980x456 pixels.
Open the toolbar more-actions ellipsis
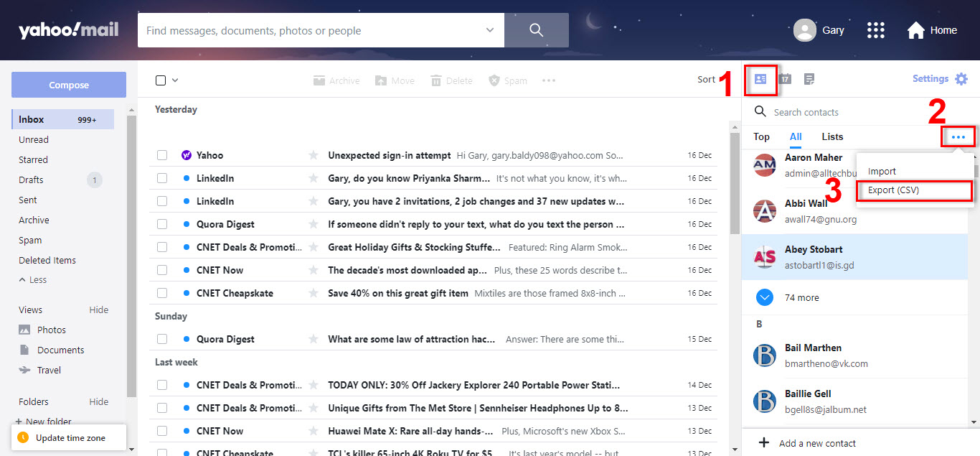(549, 80)
